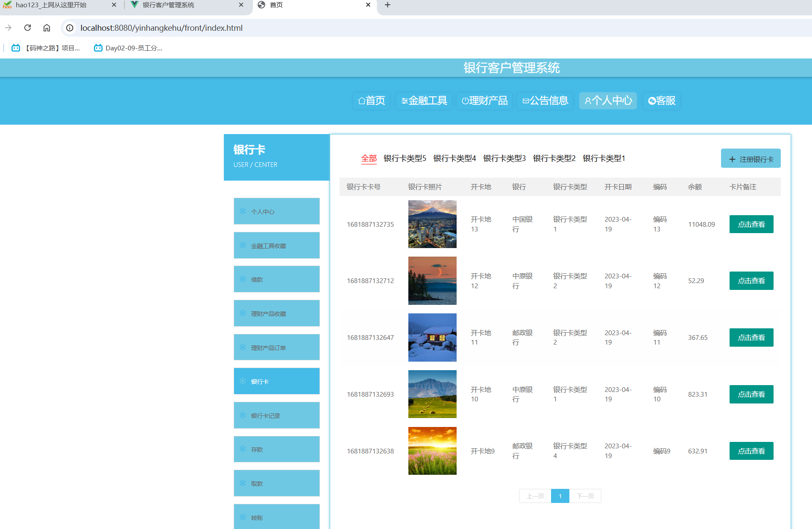Select 理财产品收藏 in sidebar
Image resolution: width=812 pixels, height=529 pixels.
tap(277, 313)
